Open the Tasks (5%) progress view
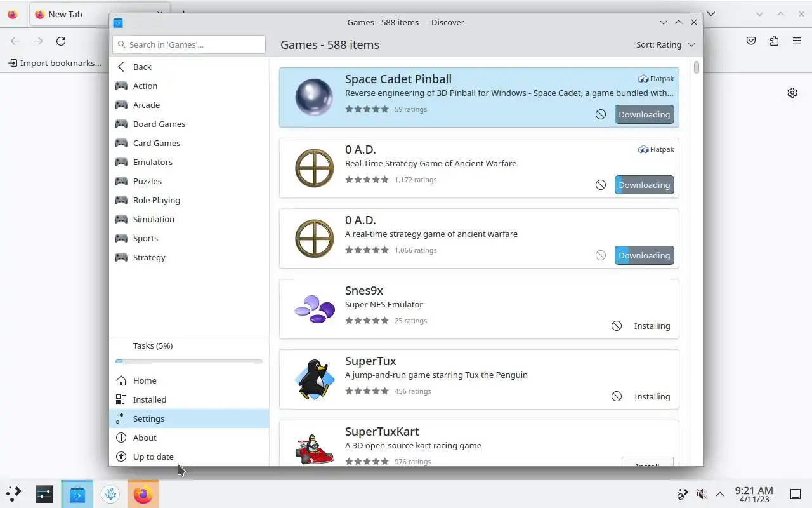Image resolution: width=812 pixels, height=508 pixels. [189, 354]
